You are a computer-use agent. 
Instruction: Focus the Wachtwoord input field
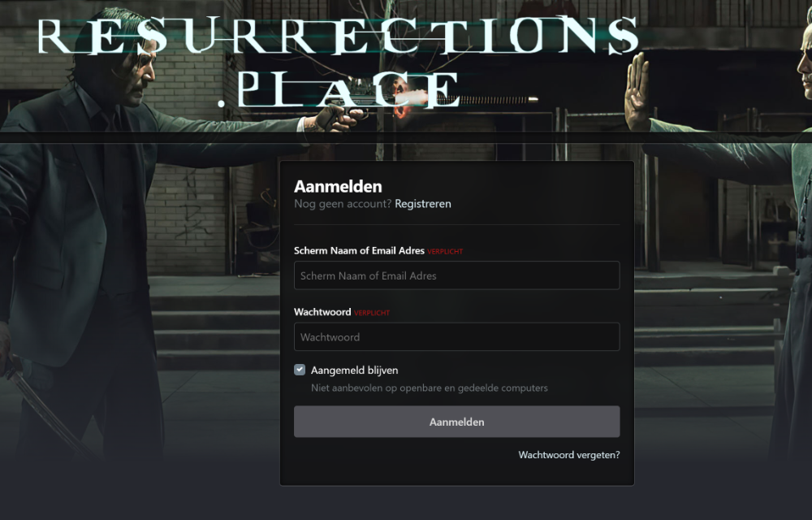pos(456,336)
